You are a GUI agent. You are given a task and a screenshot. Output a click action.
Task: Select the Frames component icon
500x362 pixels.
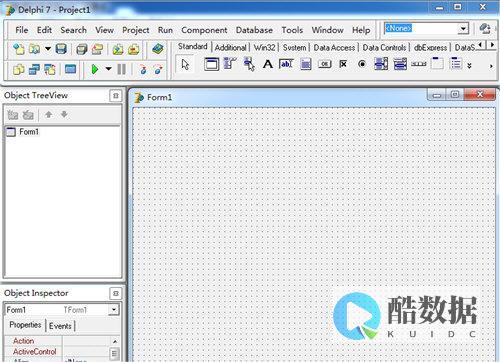(211, 64)
